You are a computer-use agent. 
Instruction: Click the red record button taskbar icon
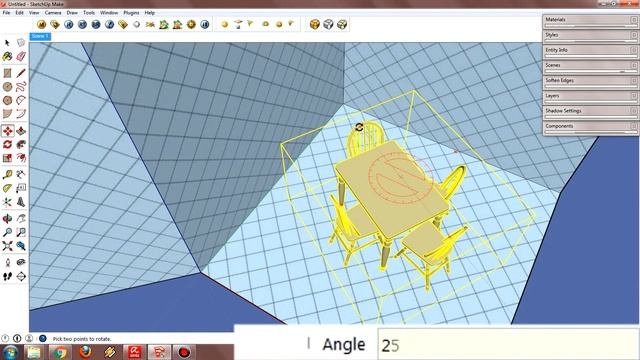(184, 352)
